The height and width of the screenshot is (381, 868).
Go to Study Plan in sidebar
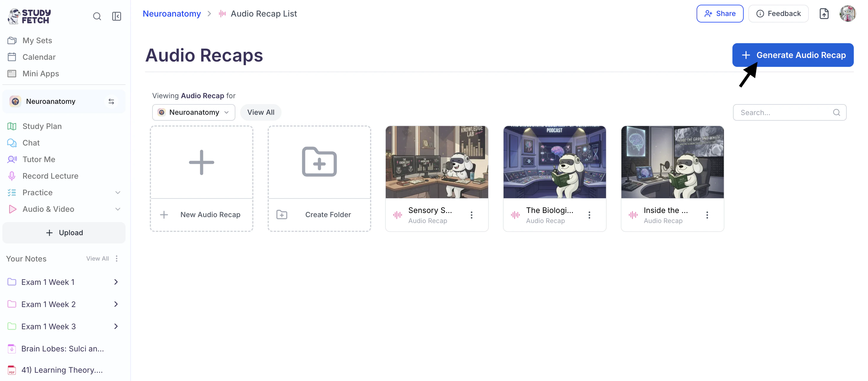[42, 126]
